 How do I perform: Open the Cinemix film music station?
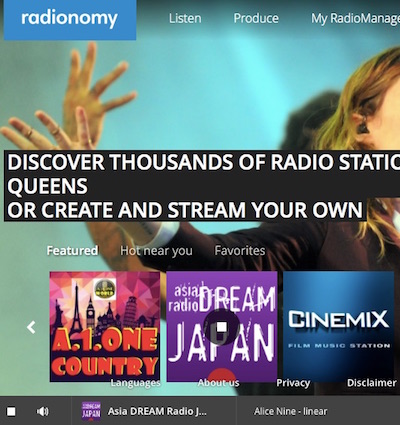[338, 327]
